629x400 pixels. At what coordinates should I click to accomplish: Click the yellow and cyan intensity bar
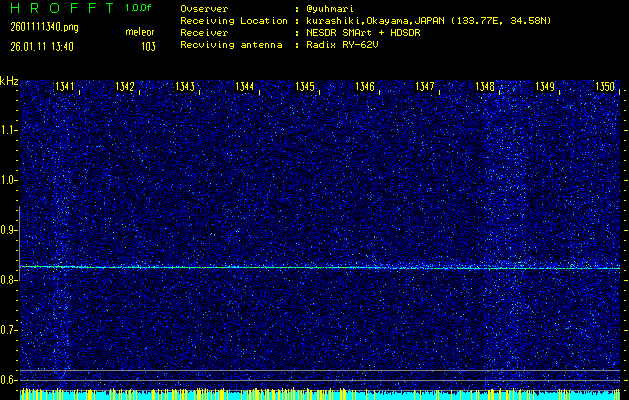(320, 394)
